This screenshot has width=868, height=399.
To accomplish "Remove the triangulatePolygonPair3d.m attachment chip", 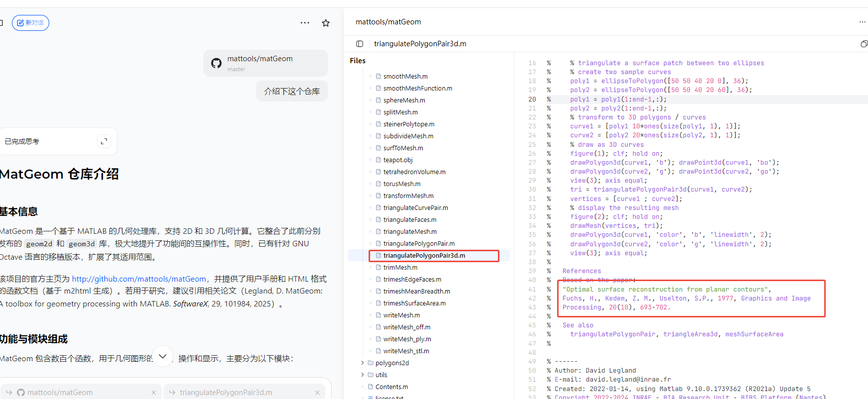I will point(317,393).
